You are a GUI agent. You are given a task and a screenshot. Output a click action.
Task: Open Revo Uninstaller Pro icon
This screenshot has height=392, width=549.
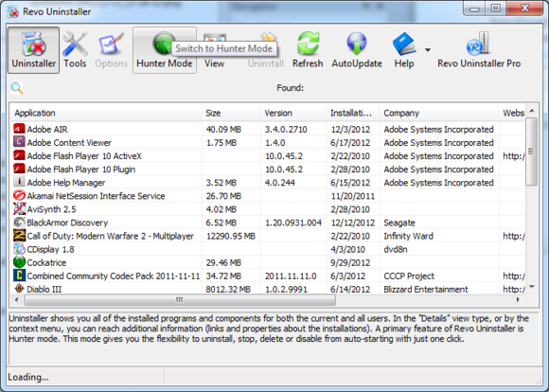point(478,44)
